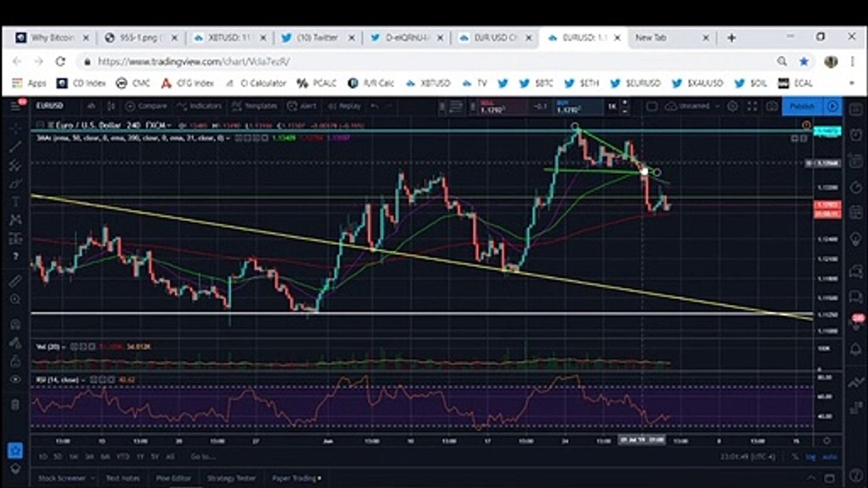Select the 5Y date range

pos(155,457)
